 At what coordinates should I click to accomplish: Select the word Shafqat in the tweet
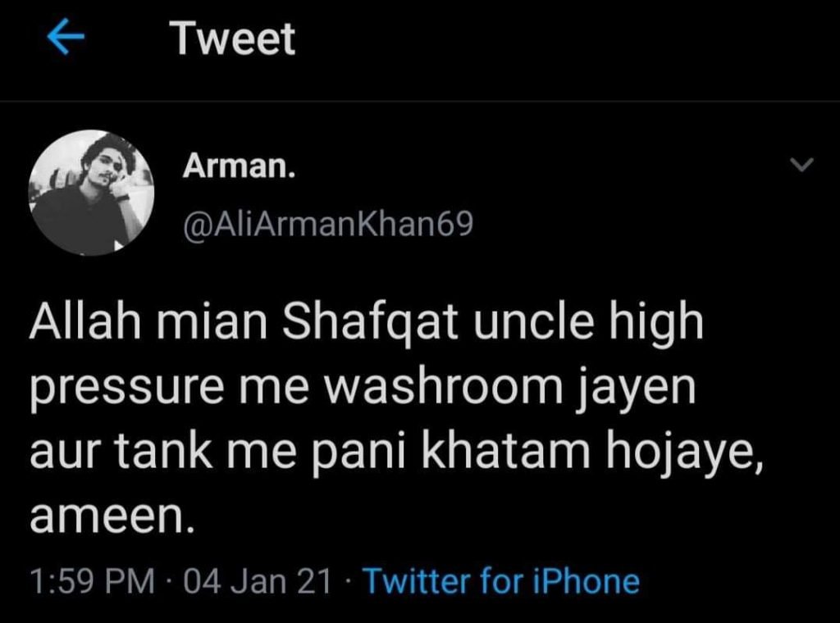tap(370, 323)
